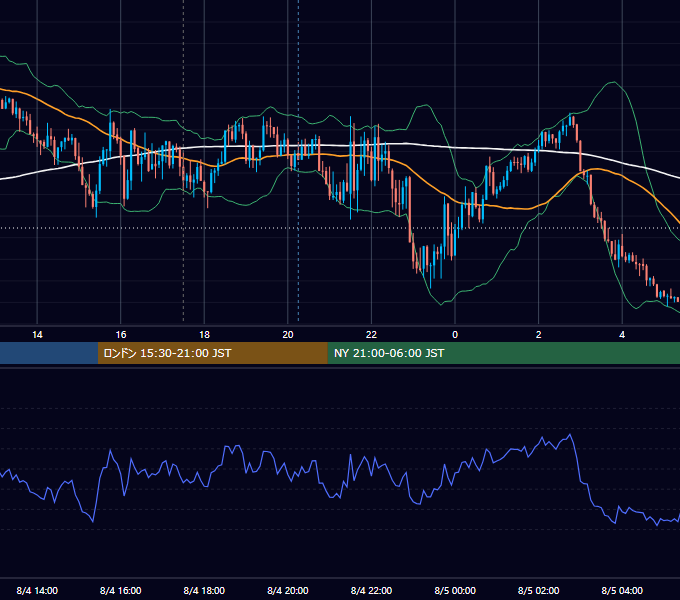Click hour label 22 on price axis
Viewport: 680px width, 600px height.
pyautogui.click(x=371, y=335)
